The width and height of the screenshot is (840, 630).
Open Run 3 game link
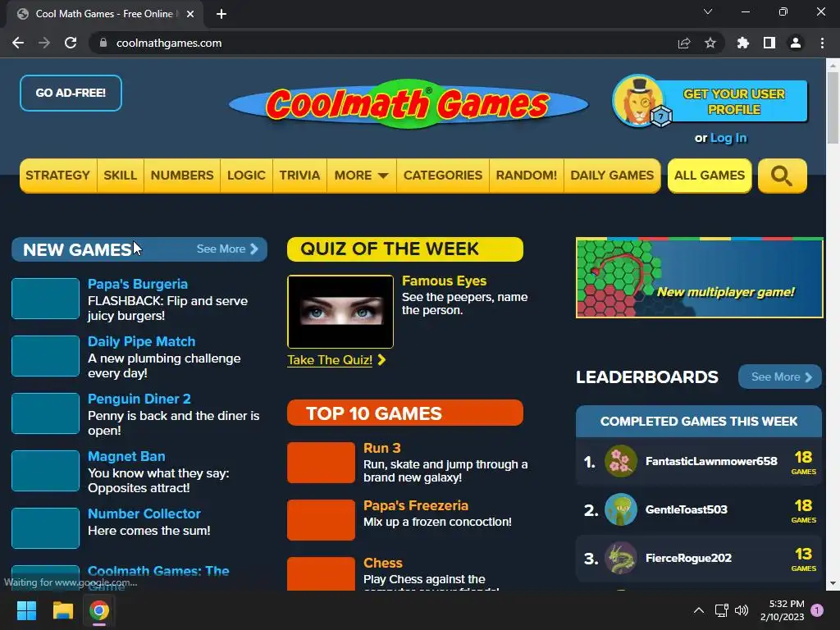[382, 448]
